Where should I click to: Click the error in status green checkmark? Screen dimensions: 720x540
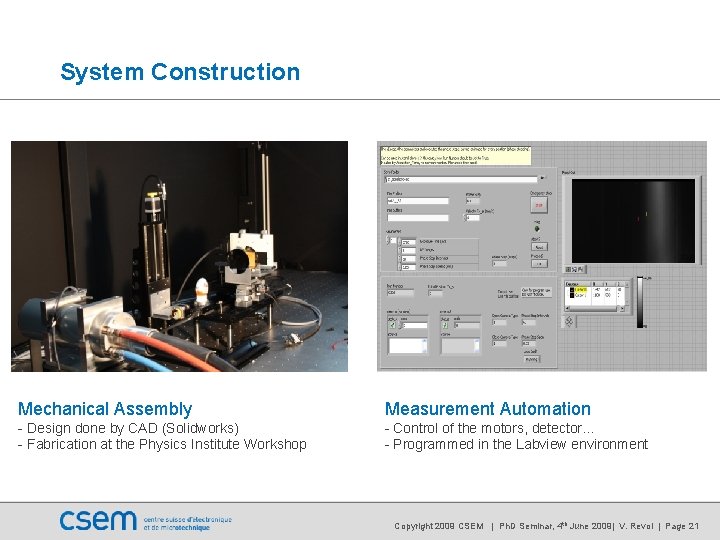pyautogui.click(x=392, y=326)
